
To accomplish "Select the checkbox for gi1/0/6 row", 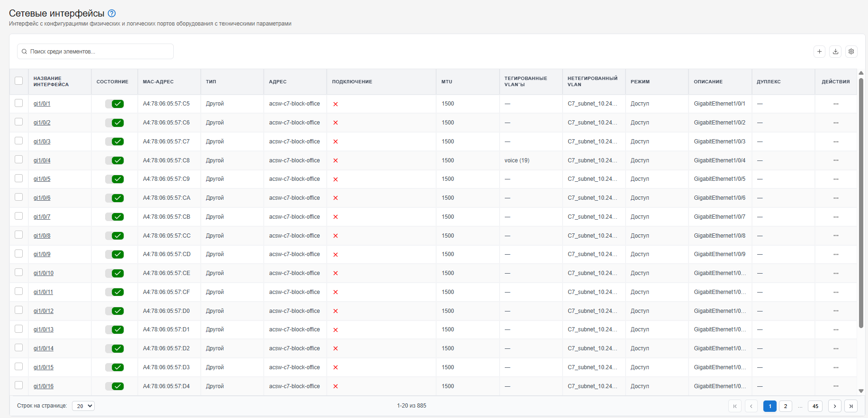I will click(x=18, y=197).
